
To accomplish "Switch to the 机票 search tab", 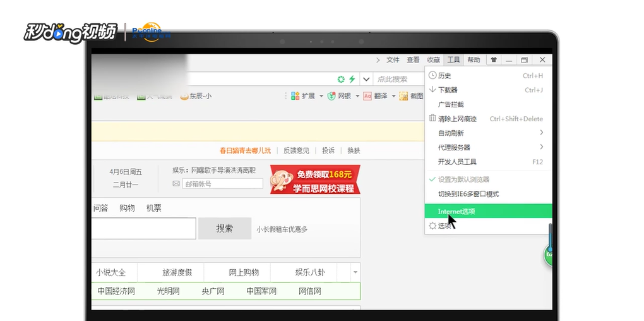I will (x=153, y=209).
